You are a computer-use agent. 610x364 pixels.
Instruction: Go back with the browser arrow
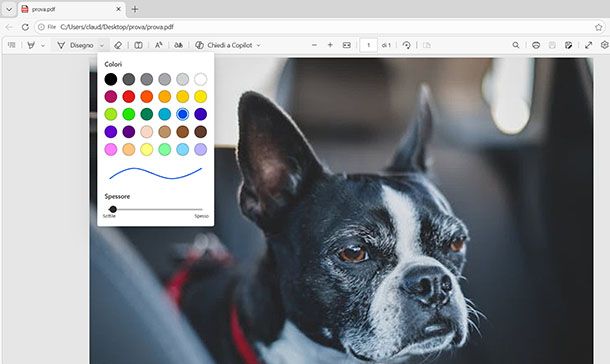tap(9, 27)
